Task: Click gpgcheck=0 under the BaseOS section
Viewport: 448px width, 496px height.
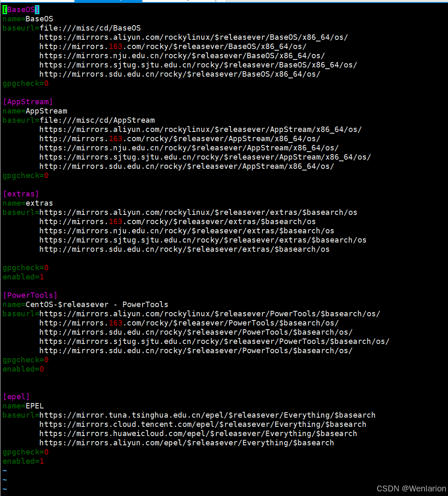Action: coord(26,83)
